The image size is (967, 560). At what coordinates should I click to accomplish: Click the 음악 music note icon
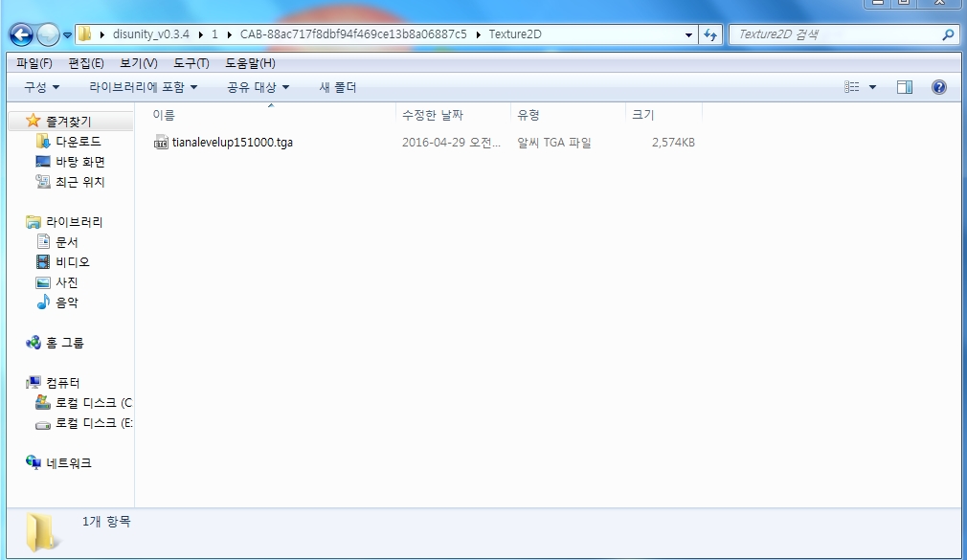point(42,302)
